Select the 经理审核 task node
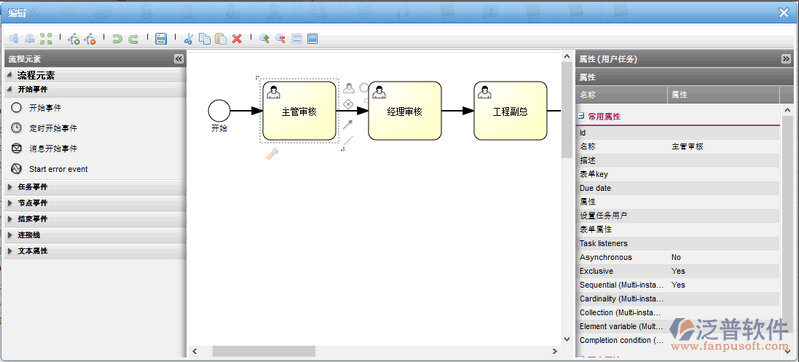This screenshot has width=799, height=362. pos(405,111)
